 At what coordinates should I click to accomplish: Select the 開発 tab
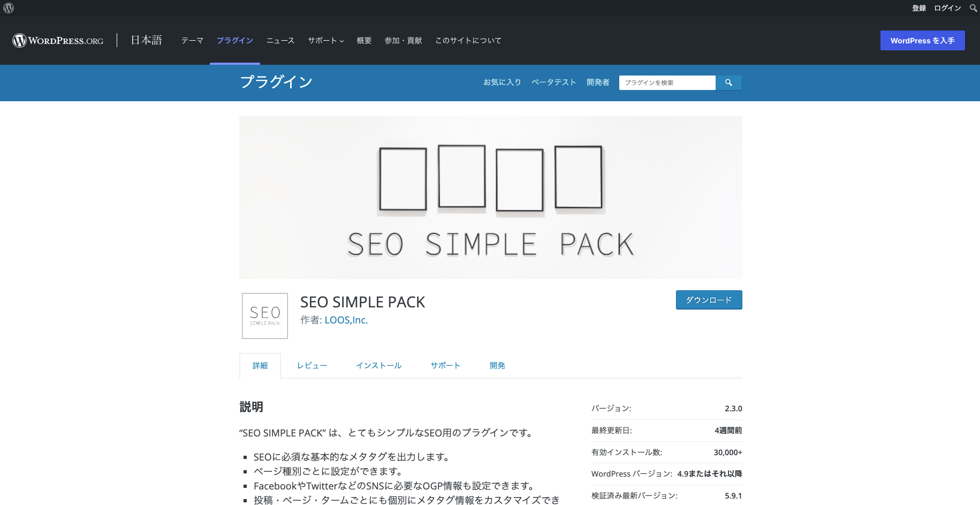click(x=497, y=366)
